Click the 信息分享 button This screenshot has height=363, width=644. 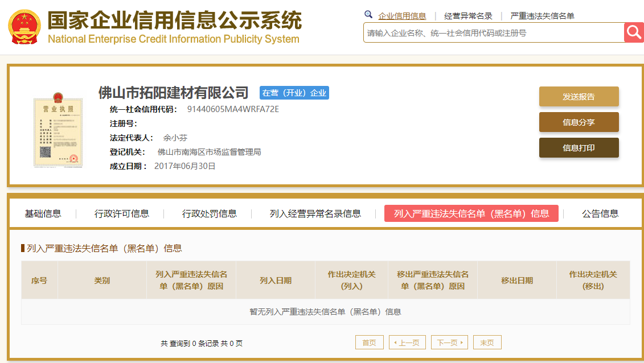tap(579, 122)
